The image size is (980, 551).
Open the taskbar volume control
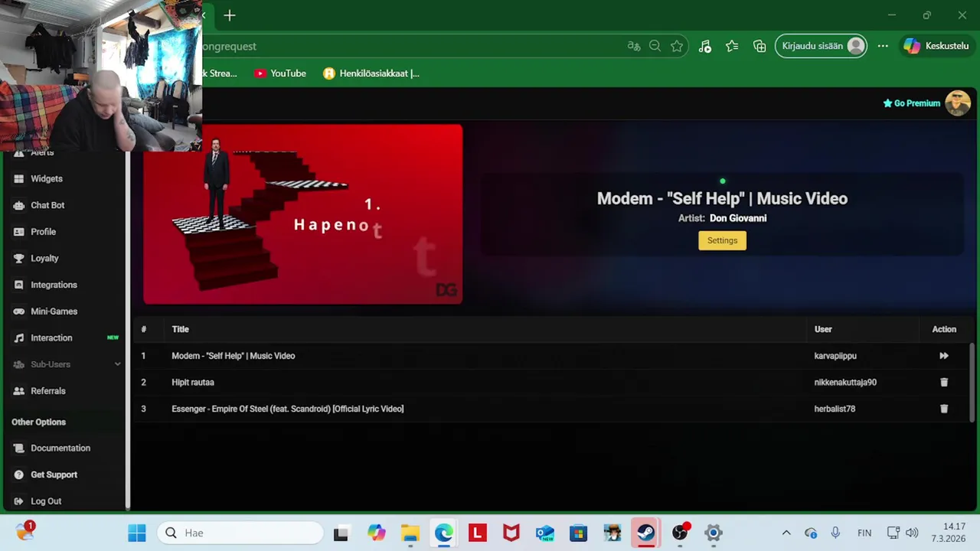point(912,533)
